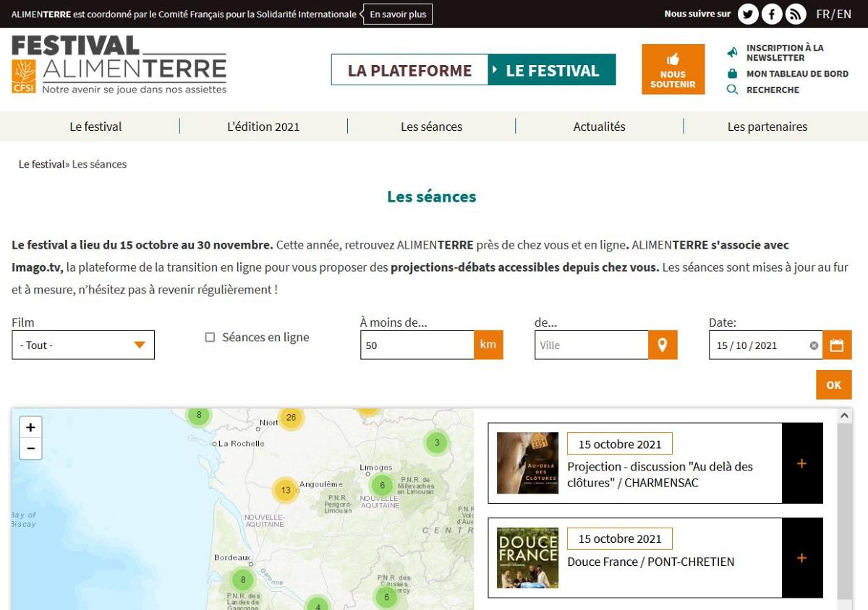Open Inscription à la newsletter link

pyautogui.click(x=785, y=53)
